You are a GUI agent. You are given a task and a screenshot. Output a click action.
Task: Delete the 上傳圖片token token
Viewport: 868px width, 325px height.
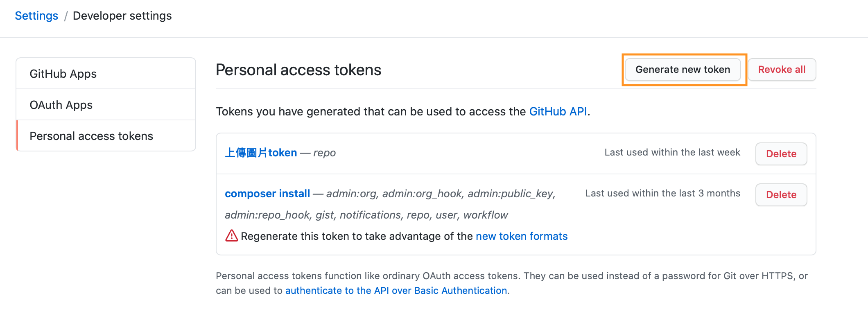point(781,154)
